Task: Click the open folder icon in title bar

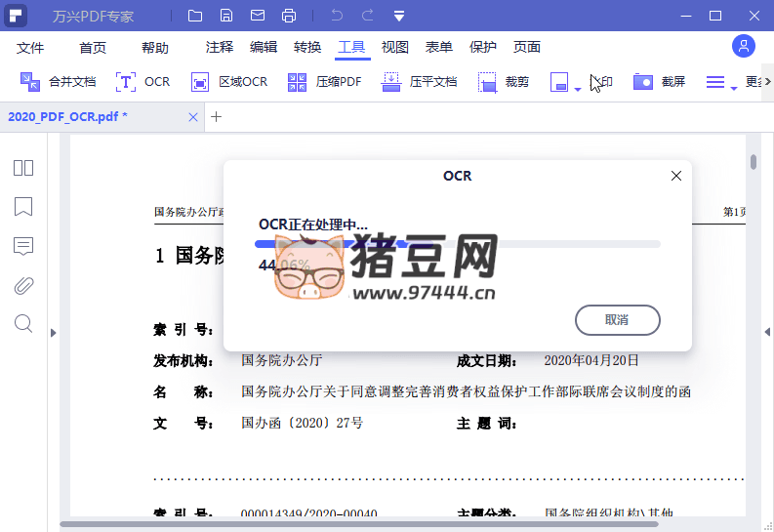Action: click(195, 16)
